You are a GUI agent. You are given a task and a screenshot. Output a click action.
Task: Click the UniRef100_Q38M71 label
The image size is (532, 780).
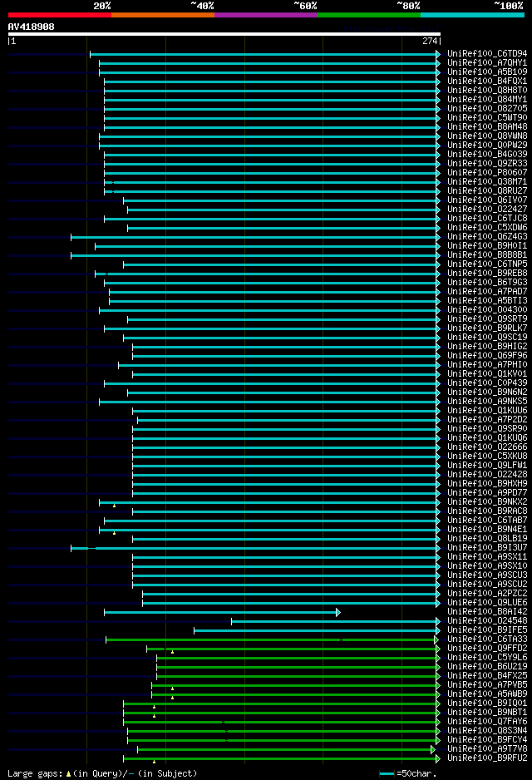point(487,181)
